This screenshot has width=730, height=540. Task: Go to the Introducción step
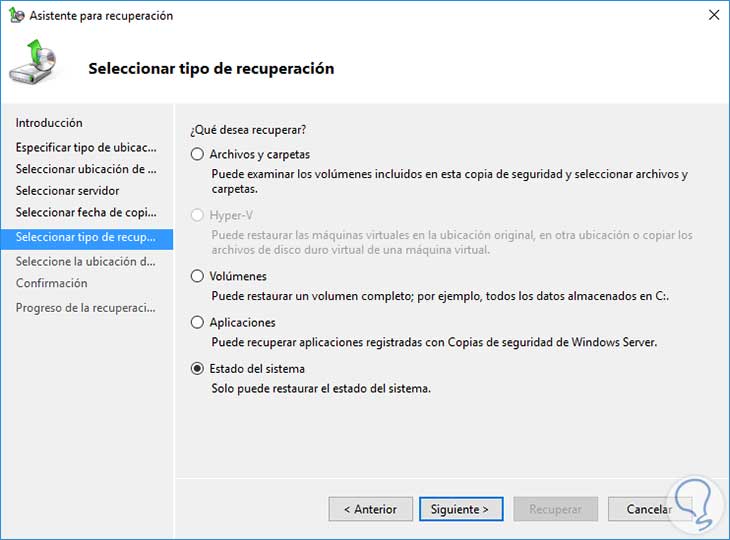pyautogui.click(x=49, y=123)
